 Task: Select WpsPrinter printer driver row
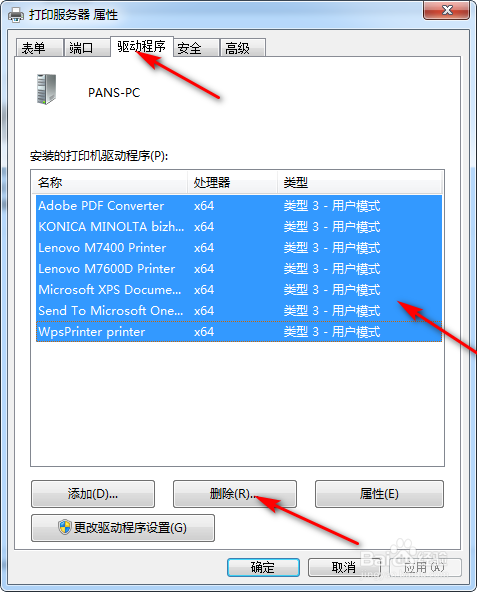239,331
